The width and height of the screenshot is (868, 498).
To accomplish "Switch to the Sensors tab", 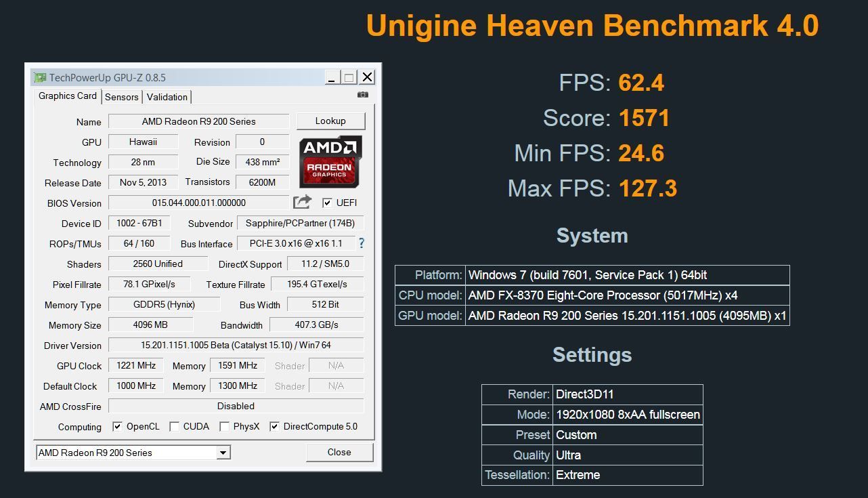I will (x=122, y=97).
